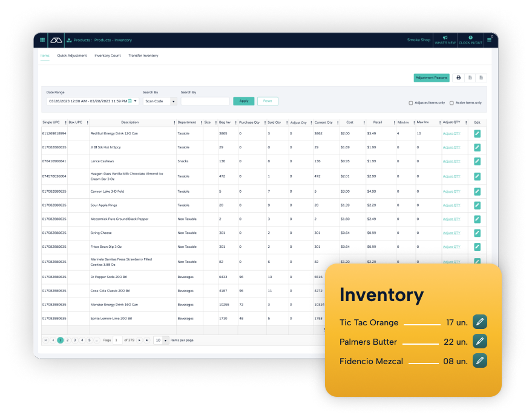The height and width of the screenshot is (415, 532).
Task: Edit the Canyon Lake 3-D Fold row
Action: (x=477, y=191)
